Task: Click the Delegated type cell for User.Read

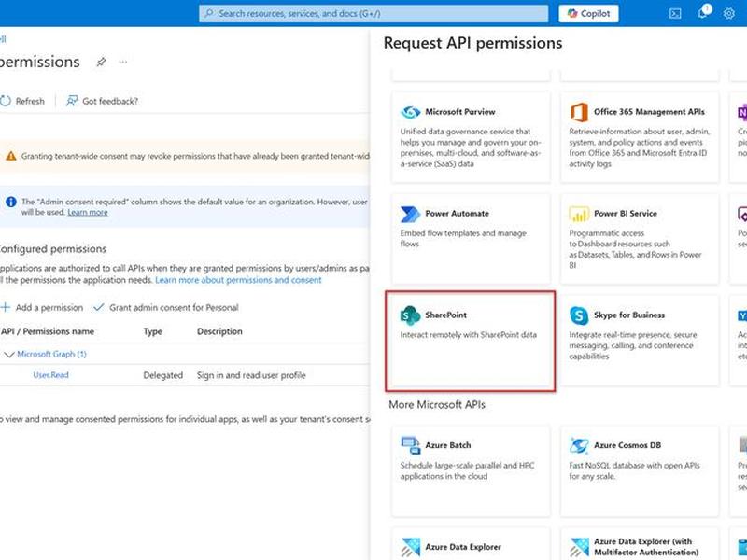Action: pyautogui.click(x=162, y=375)
